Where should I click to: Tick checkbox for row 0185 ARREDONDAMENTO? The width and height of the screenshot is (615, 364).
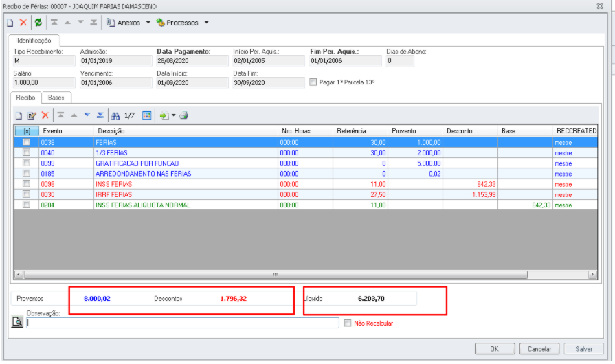coord(26,173)
